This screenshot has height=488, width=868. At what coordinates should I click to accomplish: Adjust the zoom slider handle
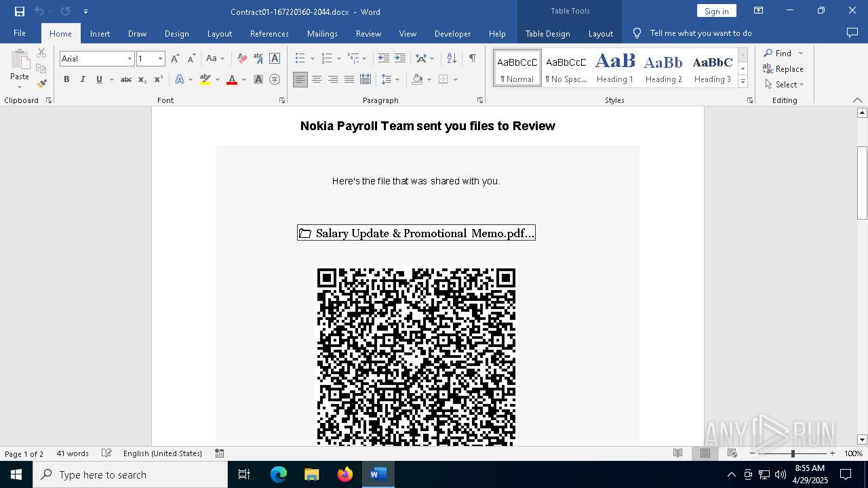793,453
